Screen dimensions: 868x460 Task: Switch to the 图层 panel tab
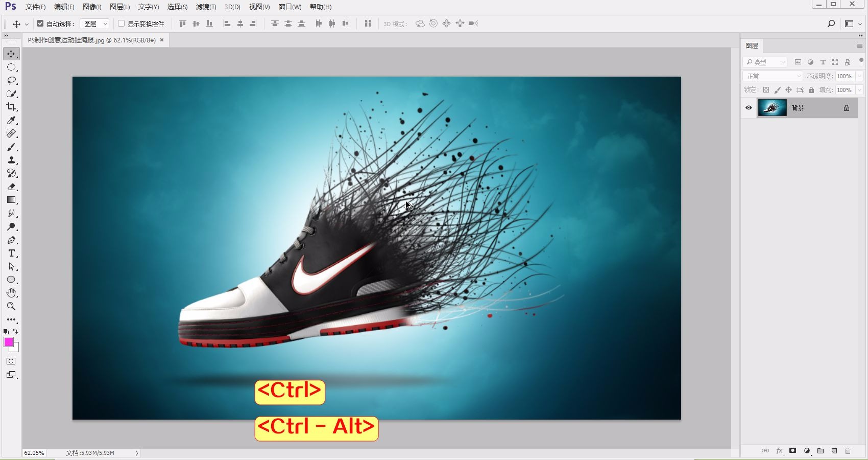point(752,46)
